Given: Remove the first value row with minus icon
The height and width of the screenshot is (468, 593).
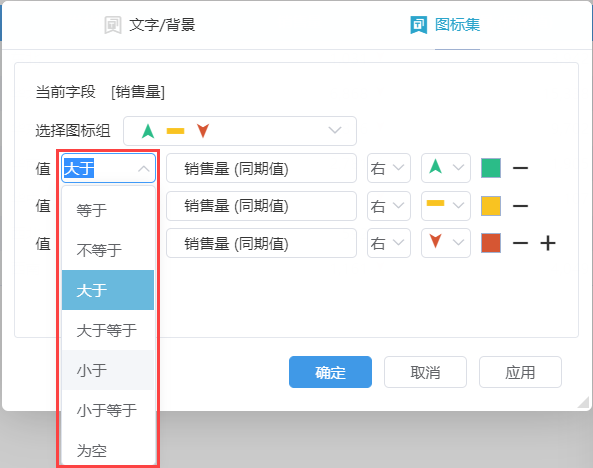Looking at the screenshot, I should coord(520,168).
